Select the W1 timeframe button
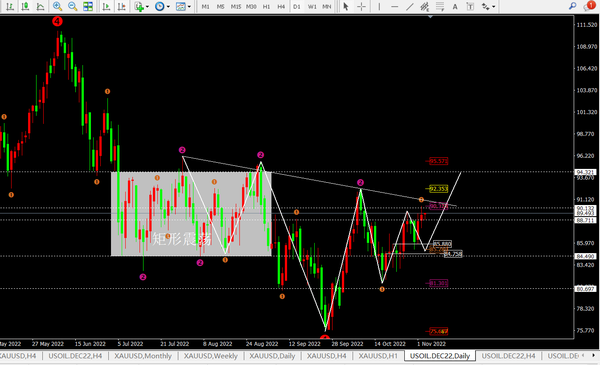600x365 pixels. (x=312, y=7)
